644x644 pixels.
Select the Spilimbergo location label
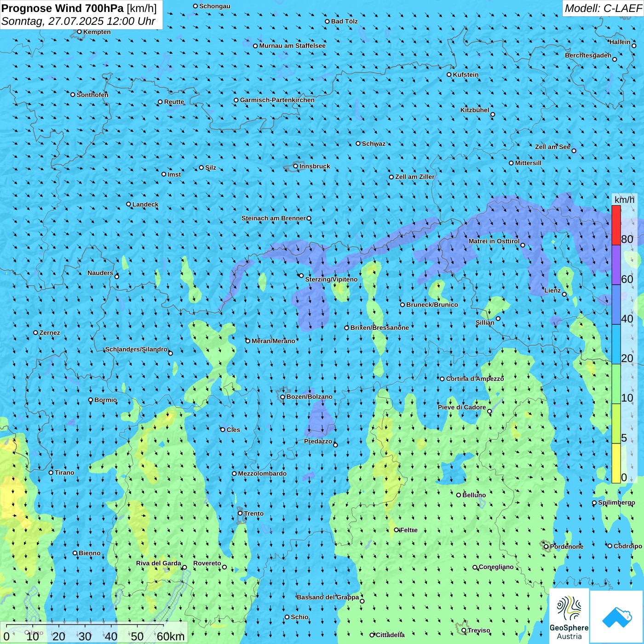(616, 502)
